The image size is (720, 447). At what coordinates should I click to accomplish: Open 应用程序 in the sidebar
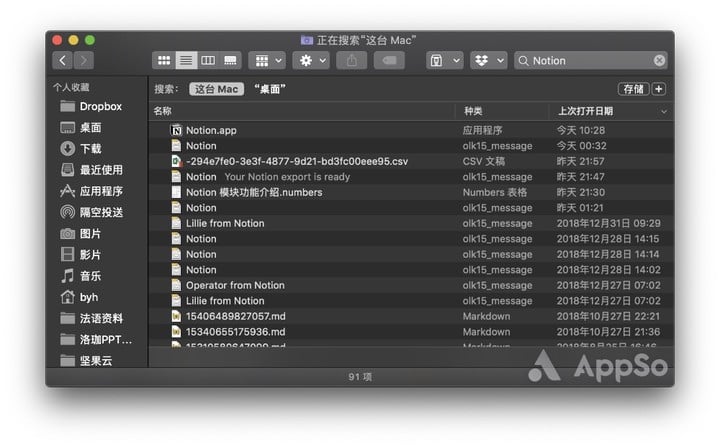91,191
